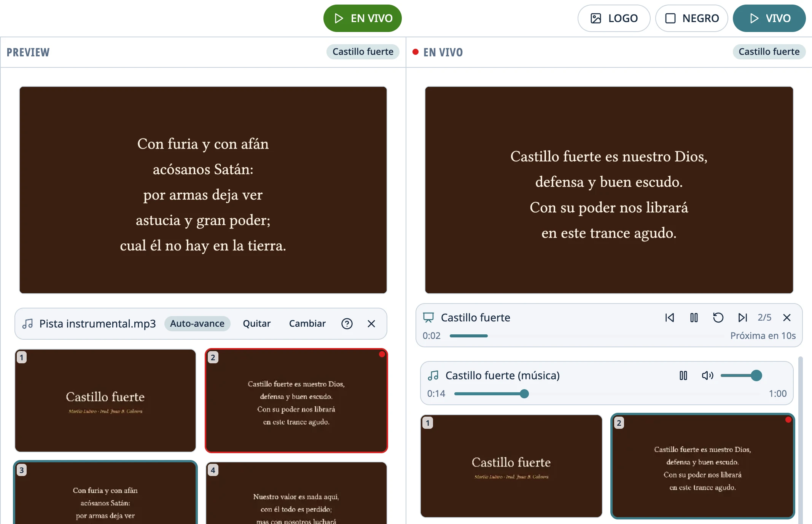This screenshot has width=812, height=524.
Task: Click the 1:00 music duration
Action: (x=777, y=394)
